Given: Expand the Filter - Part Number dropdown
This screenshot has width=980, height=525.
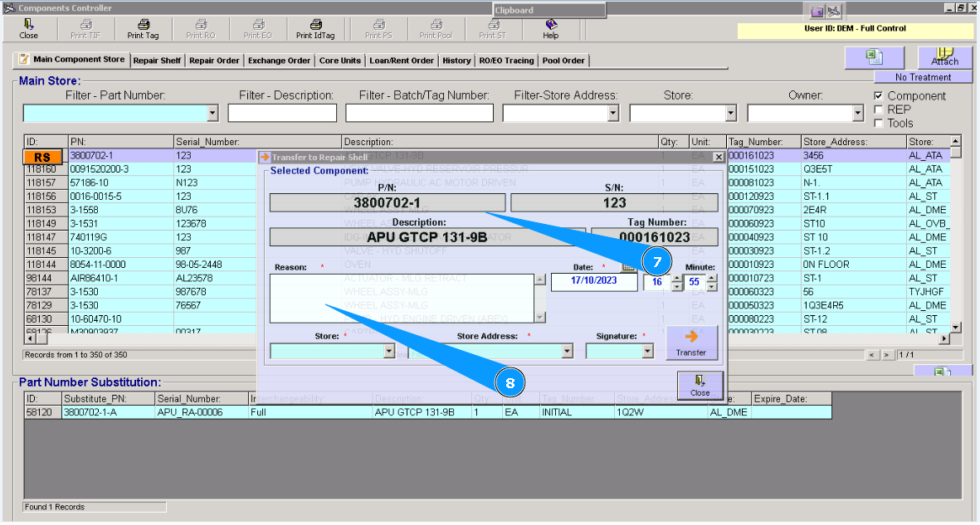Looking at the screenshot, I should tap(212, 113).
